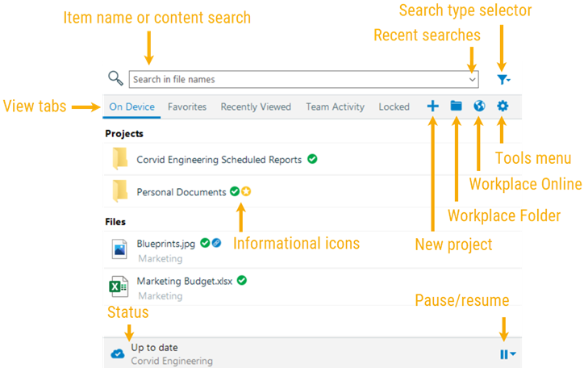This screenshot has width=588, height=368.
Task: Select the Locked tab
Action: point(394,107)
